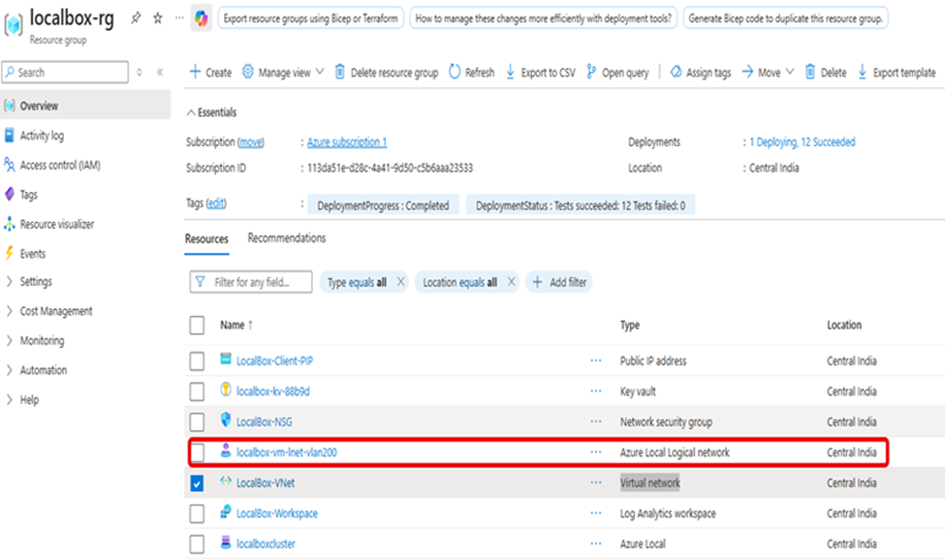945x560 pixels.
Task: Expand the Help section
Action: click(9, 399)
